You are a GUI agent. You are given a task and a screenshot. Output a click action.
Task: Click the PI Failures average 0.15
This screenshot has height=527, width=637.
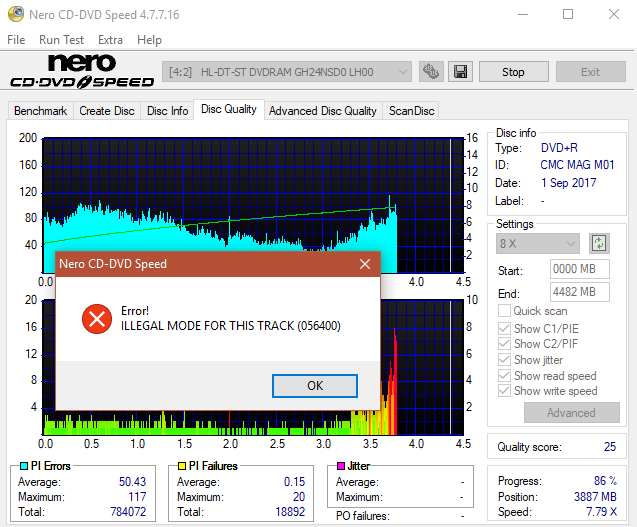pos(295,481)
